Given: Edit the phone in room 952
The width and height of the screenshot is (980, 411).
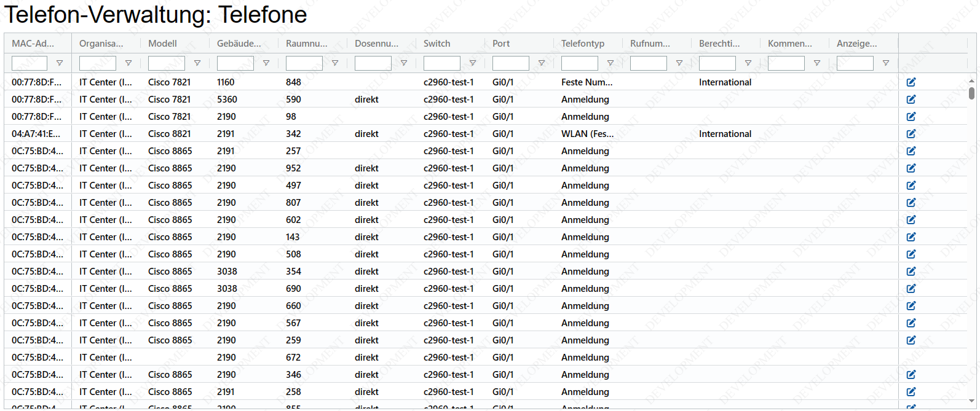Looking at the screenshot, I should click(911, 168).
